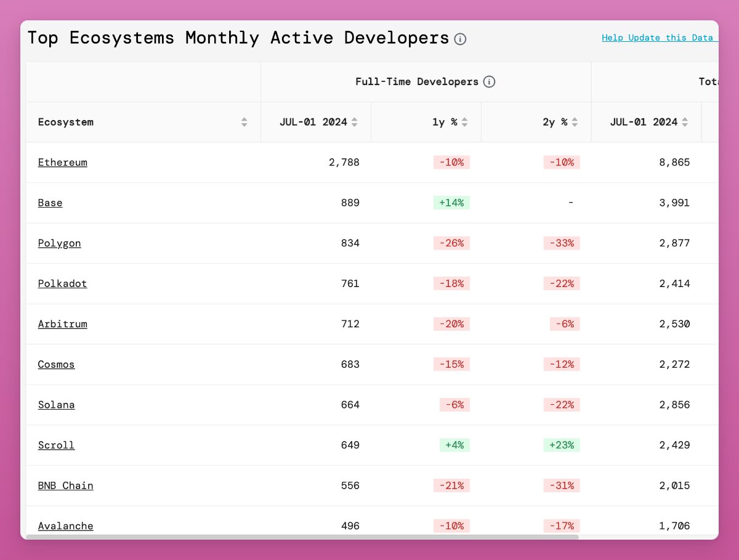Viewport: 739px width, 560px height.
Task: Sort by the 1y % column
Action: tap(464, 122)
